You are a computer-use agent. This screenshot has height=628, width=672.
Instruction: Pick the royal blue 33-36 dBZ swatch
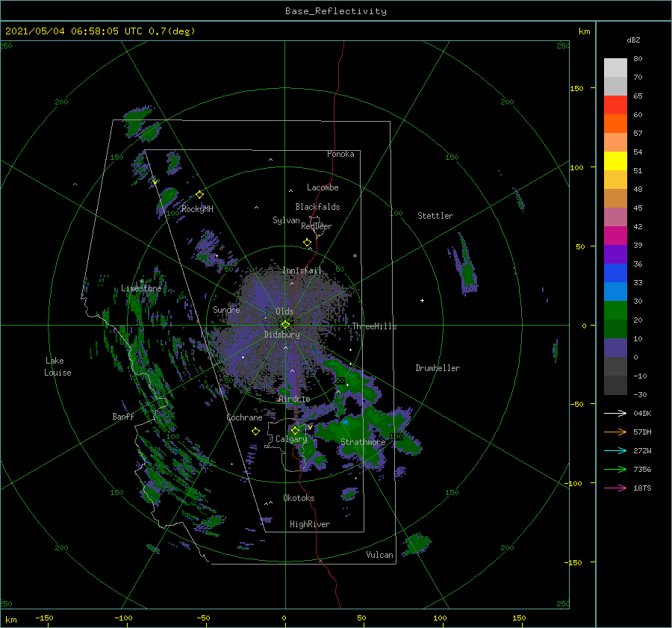point(615,273)
